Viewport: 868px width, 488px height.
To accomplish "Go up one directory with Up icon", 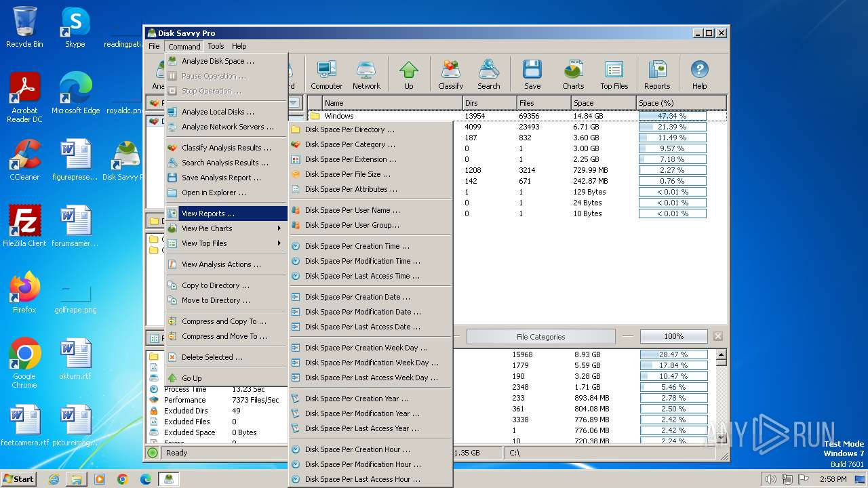I will click(408, 75).
